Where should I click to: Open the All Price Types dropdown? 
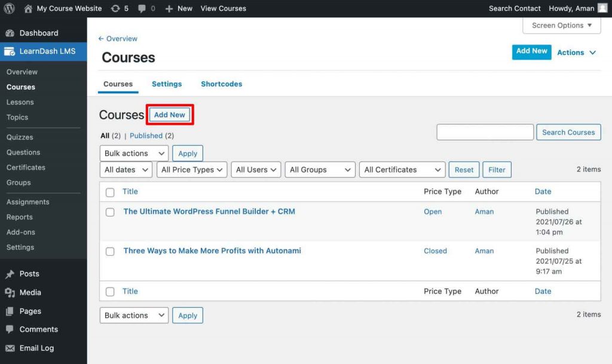click(x=192, y=170)
